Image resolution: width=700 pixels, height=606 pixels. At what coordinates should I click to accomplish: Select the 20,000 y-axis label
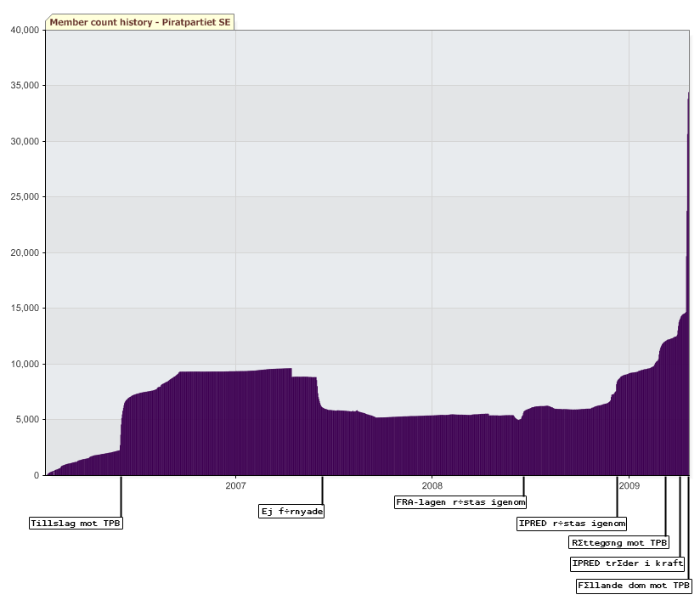25,252
